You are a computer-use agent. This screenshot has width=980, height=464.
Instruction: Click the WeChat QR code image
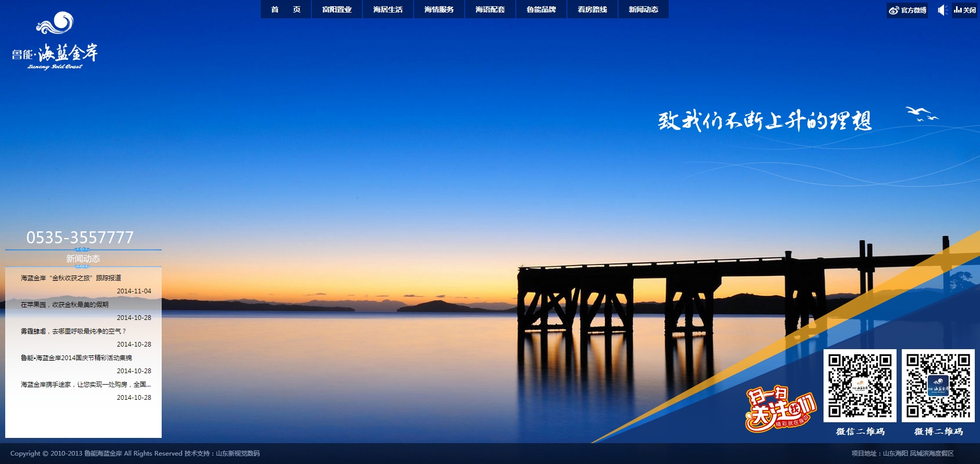tap(860, 386)
